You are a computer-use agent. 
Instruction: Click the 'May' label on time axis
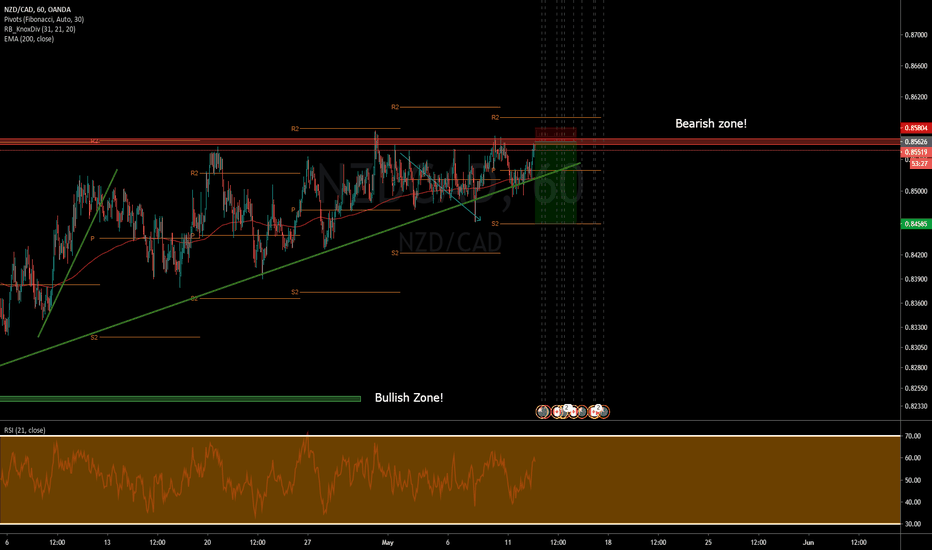point(388,542)
